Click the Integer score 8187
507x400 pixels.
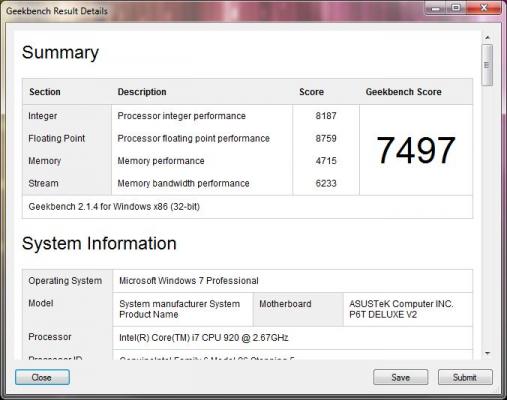point(326,116)
